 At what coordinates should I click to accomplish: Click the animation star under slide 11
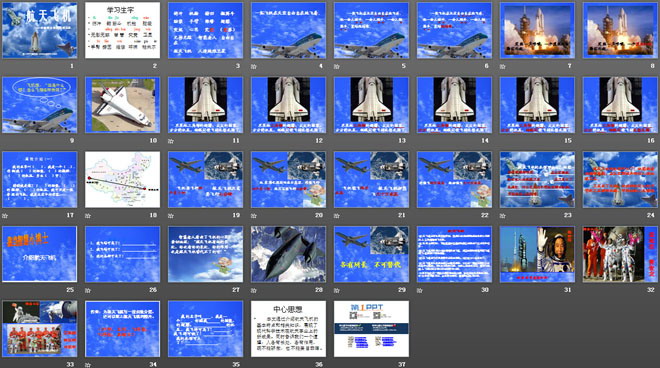pos(171,141)
